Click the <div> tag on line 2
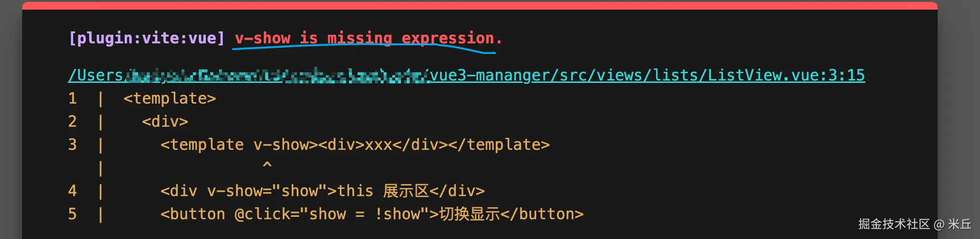The height and width of the screenshot is (239, 980). [165, 121]
